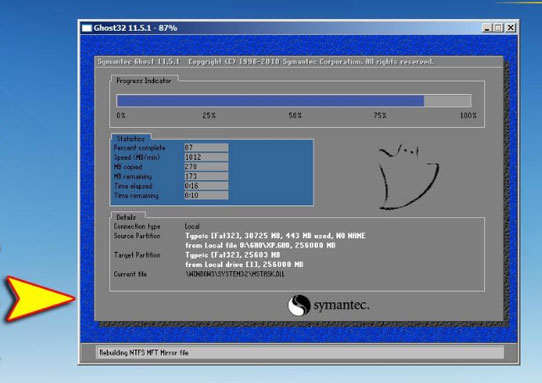Click the 'Rebuilding NTFS MFT Mirror file' status bar
This screenshot has width=542, height=383.
299,353
